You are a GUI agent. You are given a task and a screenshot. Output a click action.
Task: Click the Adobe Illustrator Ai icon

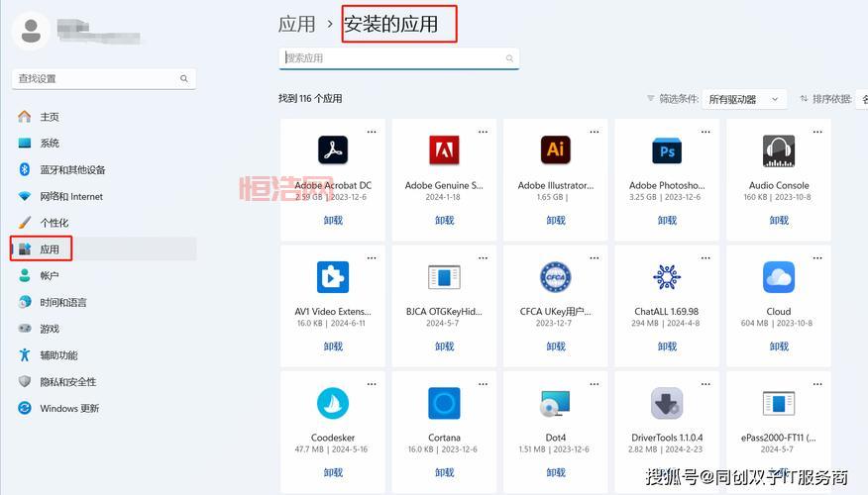[555, 150]
